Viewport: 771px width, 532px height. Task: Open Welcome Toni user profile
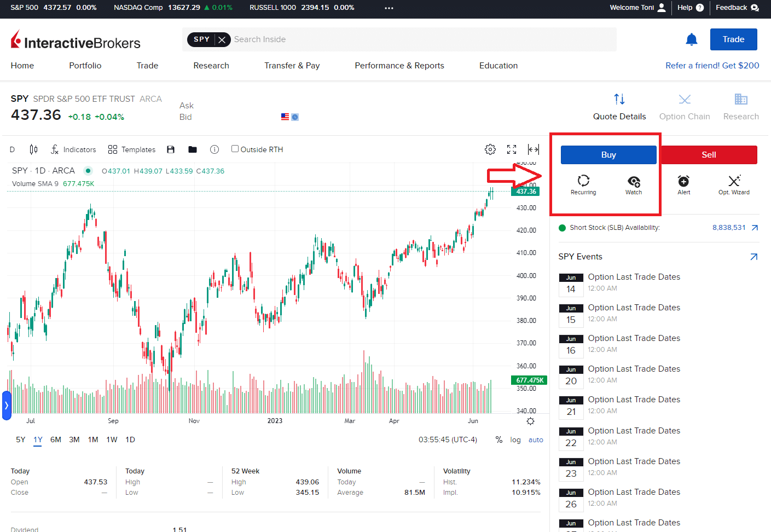point(637,8)
